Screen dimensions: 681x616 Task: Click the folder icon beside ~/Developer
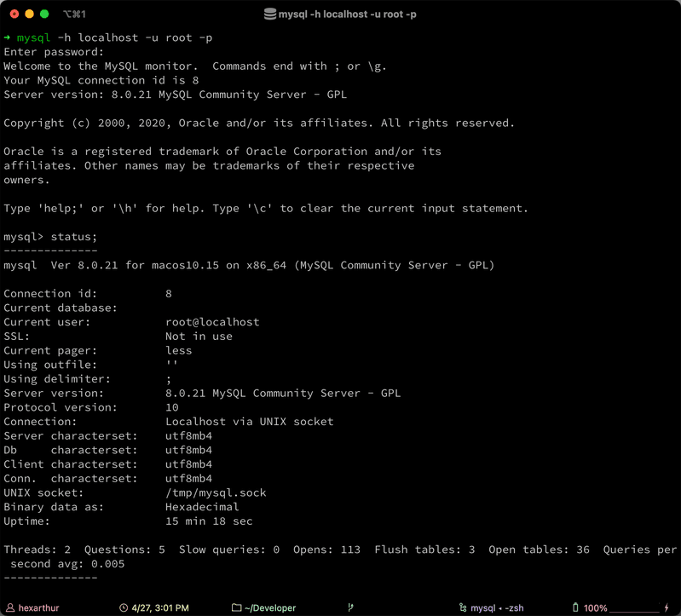[236, 607]
